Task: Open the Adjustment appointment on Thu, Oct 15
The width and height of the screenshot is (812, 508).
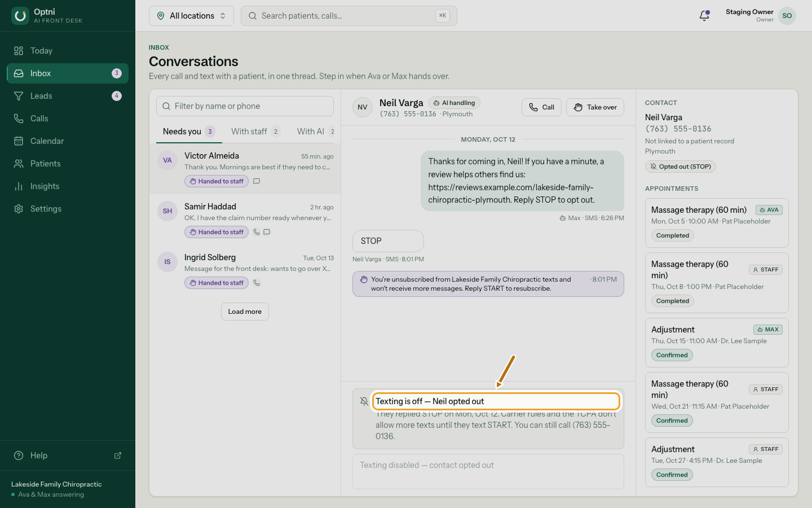Action: point(717,343)
